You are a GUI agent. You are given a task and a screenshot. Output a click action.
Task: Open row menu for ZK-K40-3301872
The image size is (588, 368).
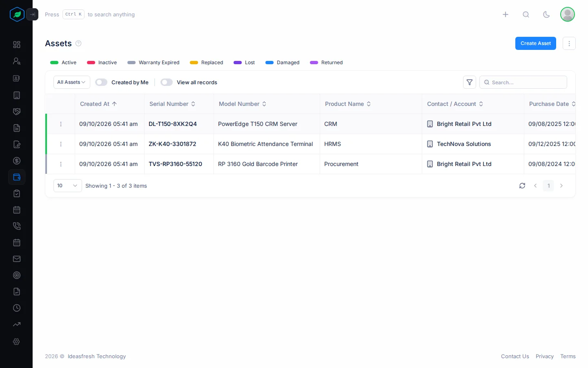tap(61, 144)
